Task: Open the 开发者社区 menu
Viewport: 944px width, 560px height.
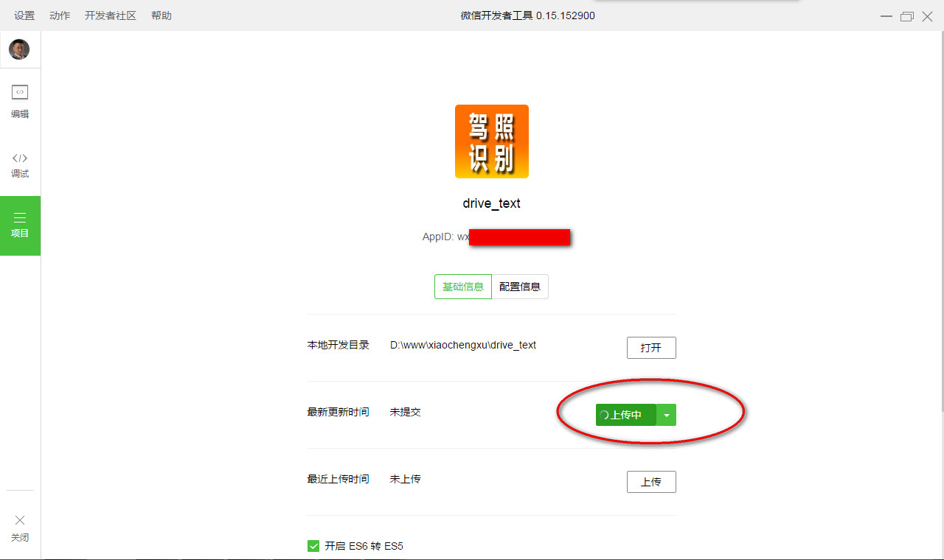Action: tap(111, 15)
